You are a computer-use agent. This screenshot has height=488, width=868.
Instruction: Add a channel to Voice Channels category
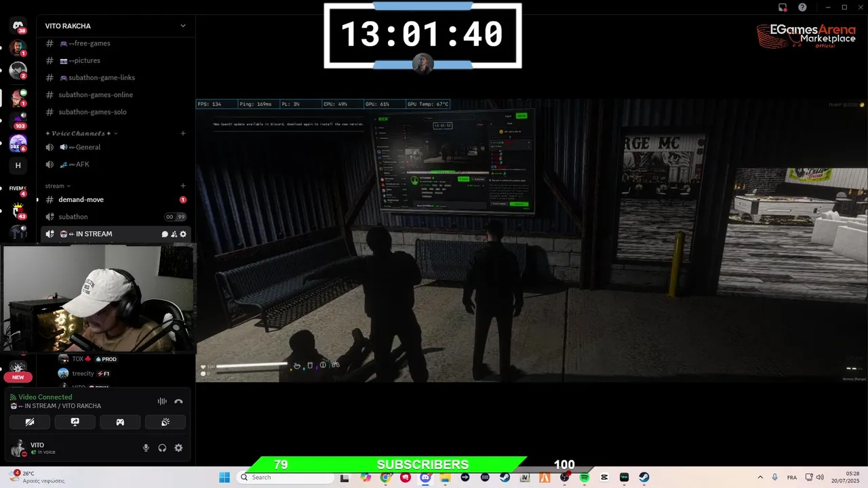(183, 134)
